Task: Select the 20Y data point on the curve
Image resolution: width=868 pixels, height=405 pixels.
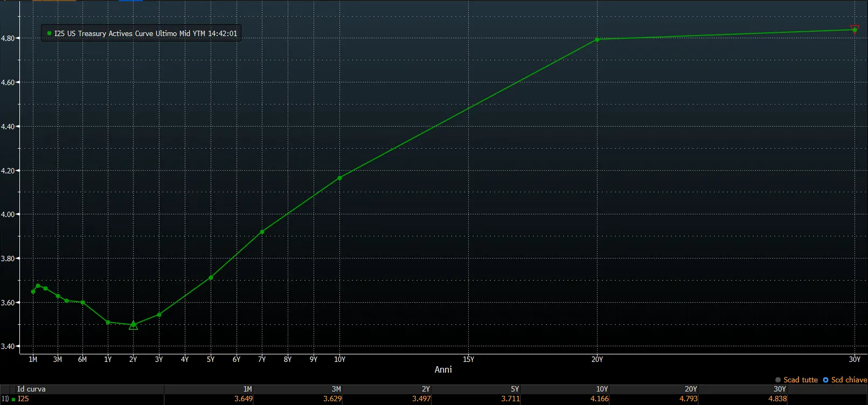Action: tap(597, 39)
